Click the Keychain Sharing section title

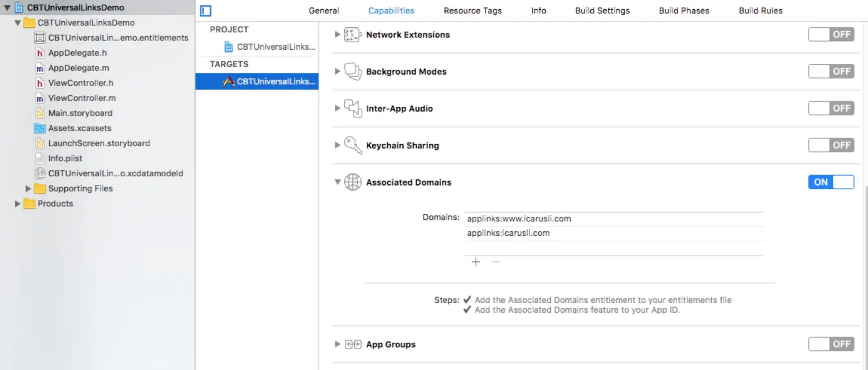click(x=403, y=145)
